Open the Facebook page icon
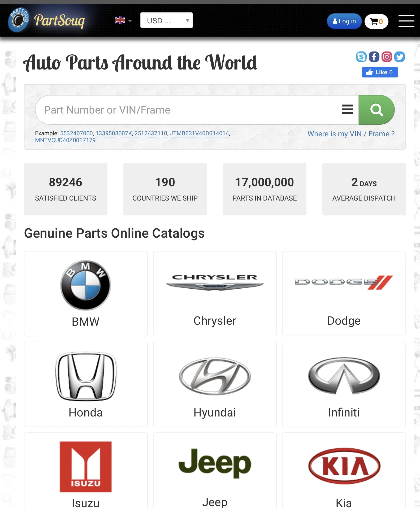The height and width of the screenshot is (508, 420). (x=374, y=57)
